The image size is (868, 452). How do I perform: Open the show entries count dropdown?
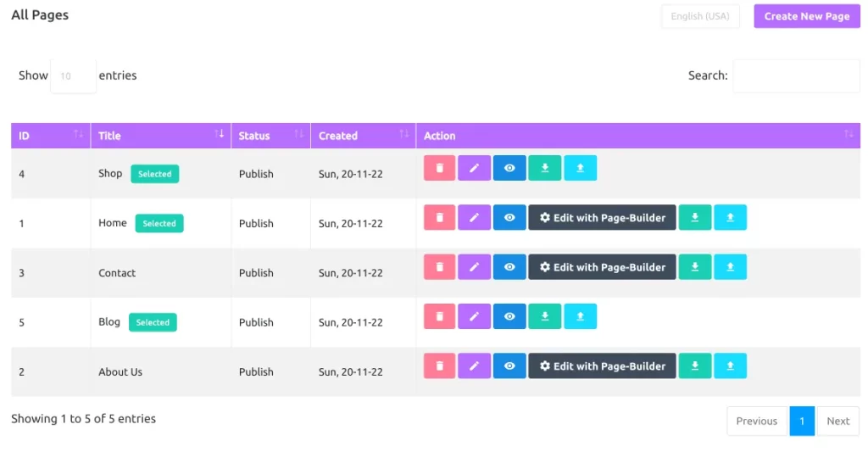73,75
